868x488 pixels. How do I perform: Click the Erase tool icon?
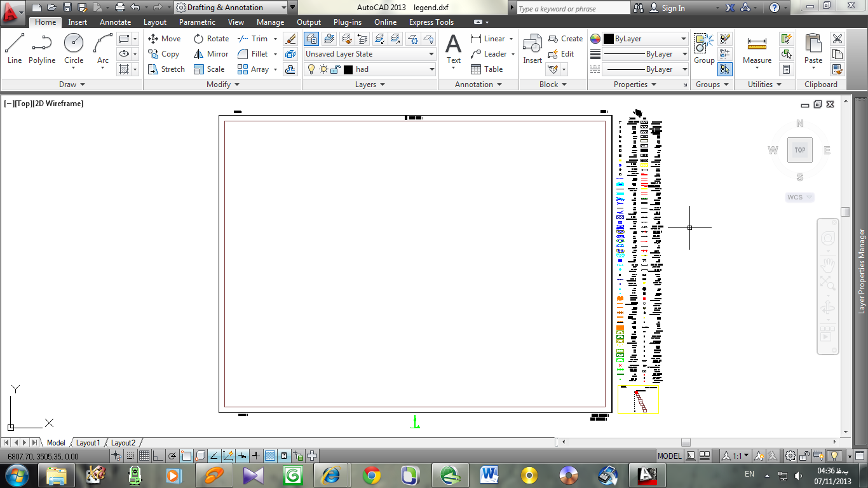point(290,39)
